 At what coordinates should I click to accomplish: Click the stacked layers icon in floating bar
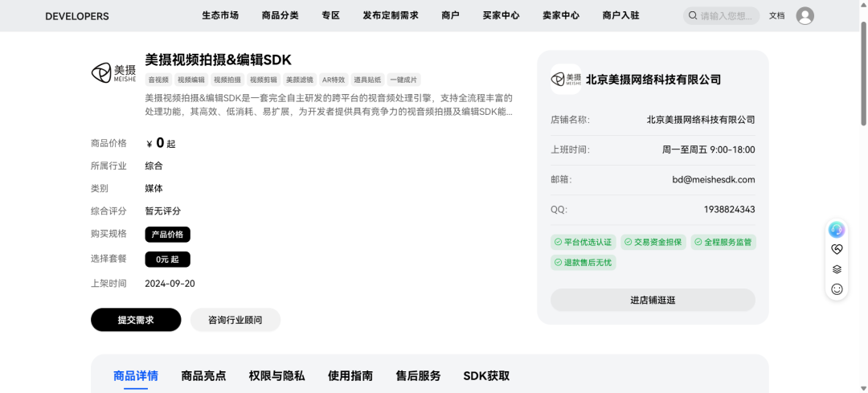pos(837,269)
